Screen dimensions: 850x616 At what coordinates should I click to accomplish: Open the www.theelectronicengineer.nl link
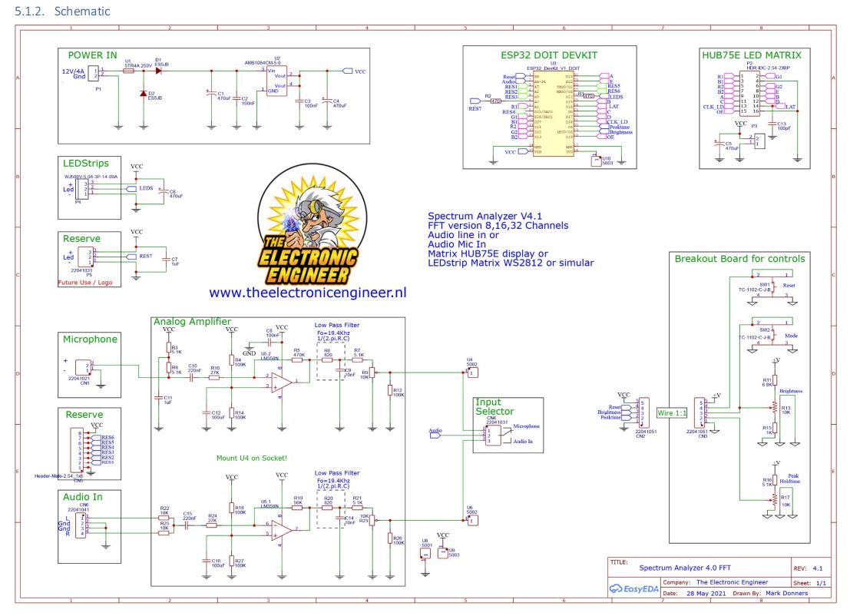pos(307,293)
